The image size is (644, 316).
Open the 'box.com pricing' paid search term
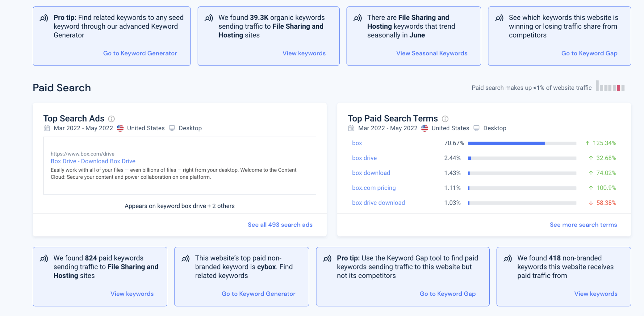click(374, 188)
